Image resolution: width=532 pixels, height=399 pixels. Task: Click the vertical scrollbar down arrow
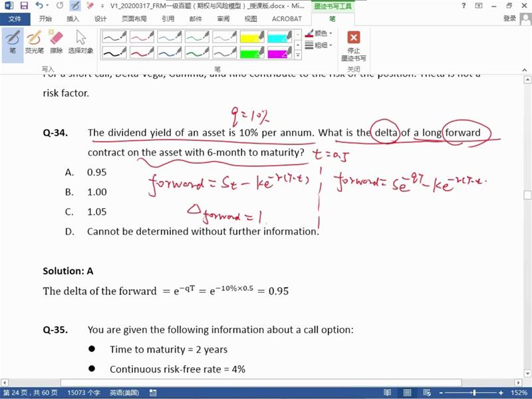point(527,374)
